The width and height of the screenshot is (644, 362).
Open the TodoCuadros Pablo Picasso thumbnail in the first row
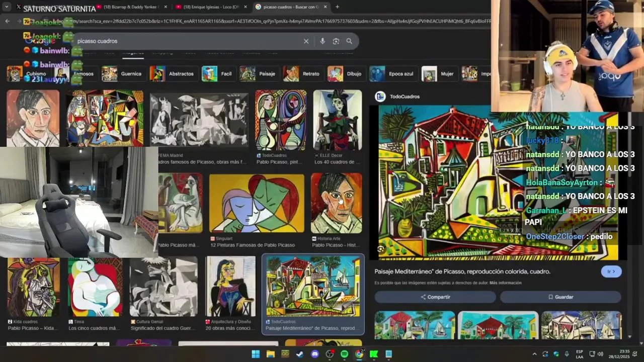[x=281, y=120]
